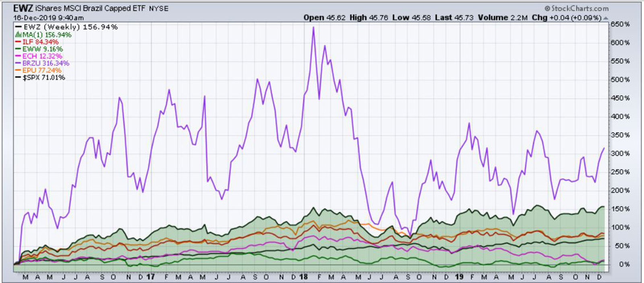Click the '16-Dec-2019 9:40am' timestamp

click(x=48, y=18)
